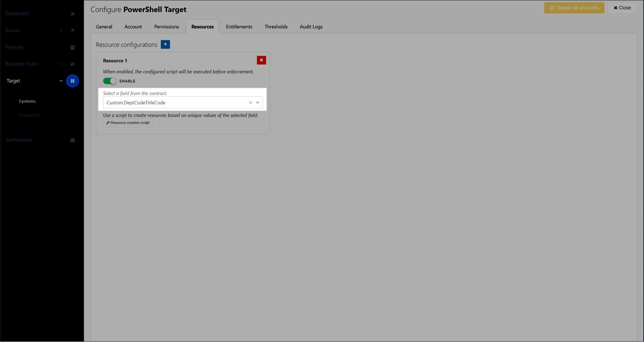The width and height of the screenshot is (644, 342).
Task: Toggle the Resource 1 ENABLE switch
Action: point(110,81)
